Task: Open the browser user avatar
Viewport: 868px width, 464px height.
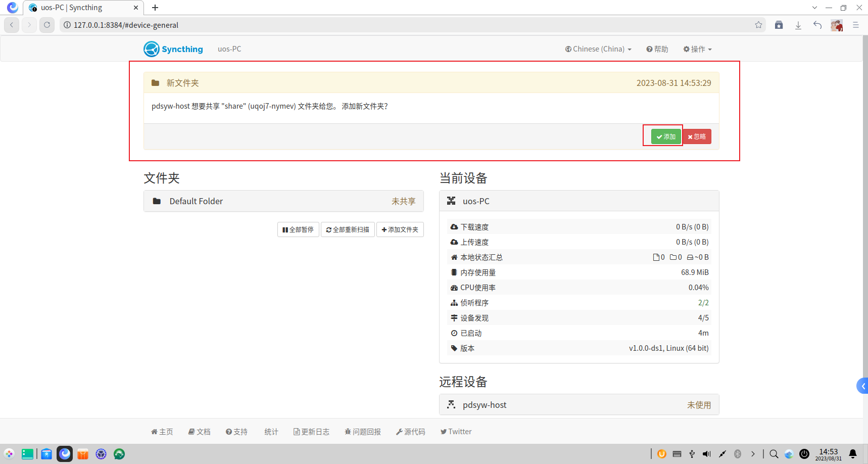Action: point(837,25)
